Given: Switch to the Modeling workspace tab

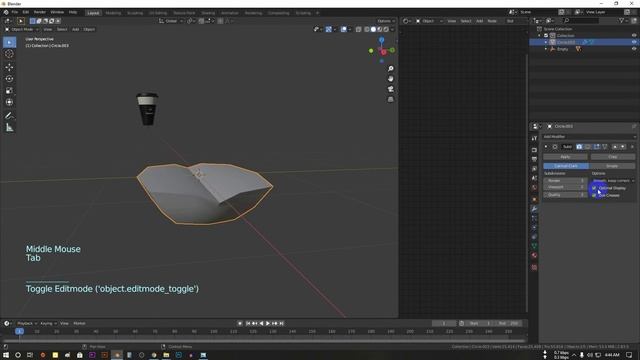Looking at the screenshot, I should pos(113,13).
